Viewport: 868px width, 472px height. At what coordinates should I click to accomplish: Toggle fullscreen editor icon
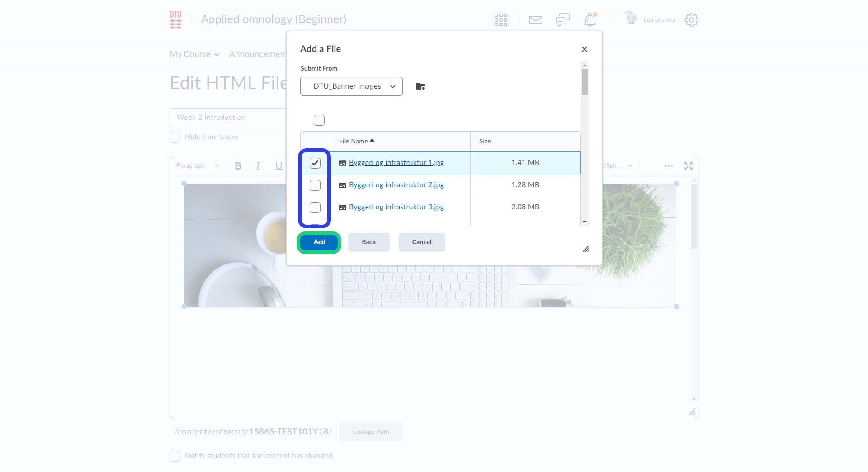click(x=688, y=166)
